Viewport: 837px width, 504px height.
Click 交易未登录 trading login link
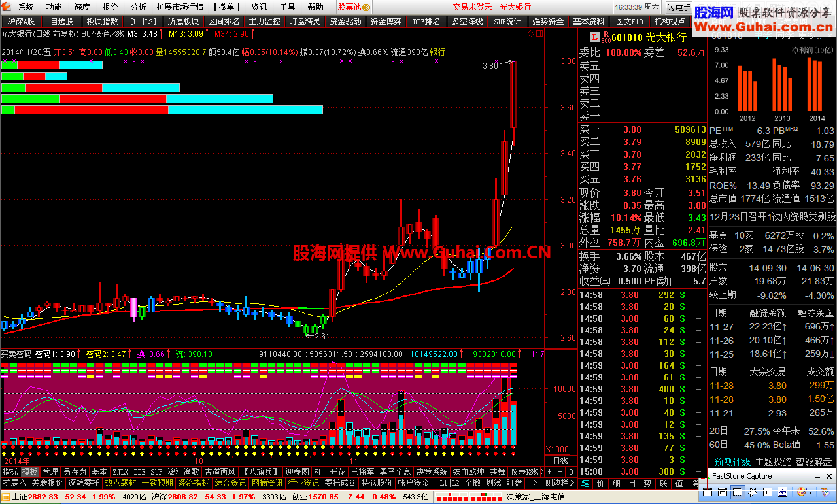pos(472,7)
